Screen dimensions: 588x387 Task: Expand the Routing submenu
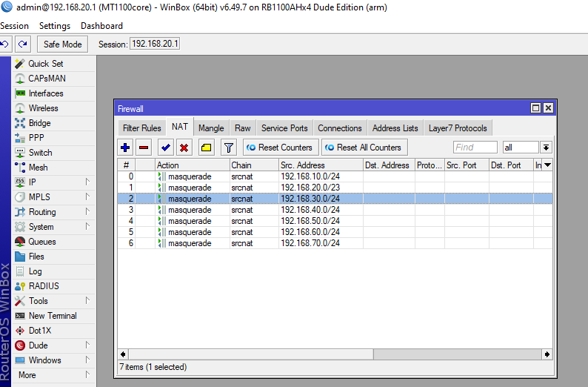53,212
